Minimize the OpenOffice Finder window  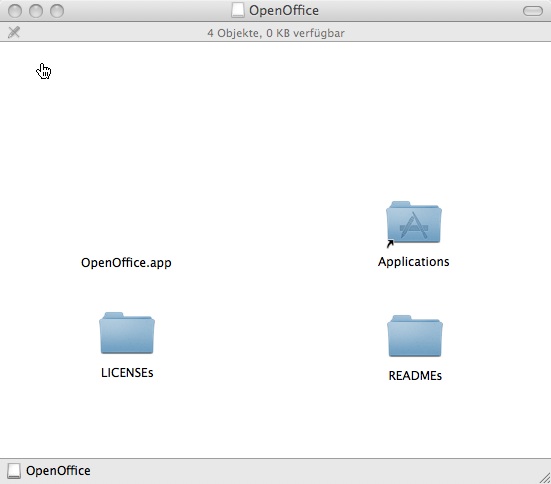[x=36, y=11]
